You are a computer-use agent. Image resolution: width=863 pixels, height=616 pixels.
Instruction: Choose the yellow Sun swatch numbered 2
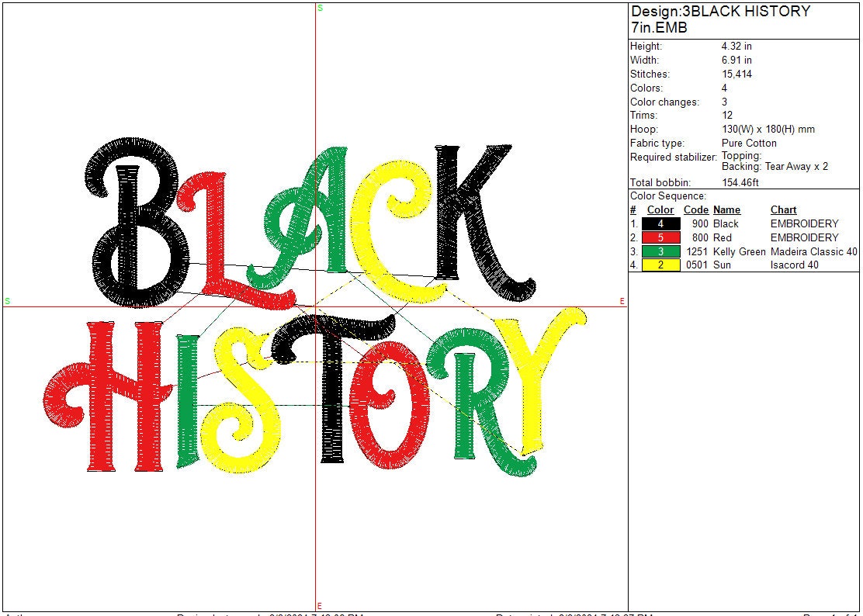click(660, 265)
